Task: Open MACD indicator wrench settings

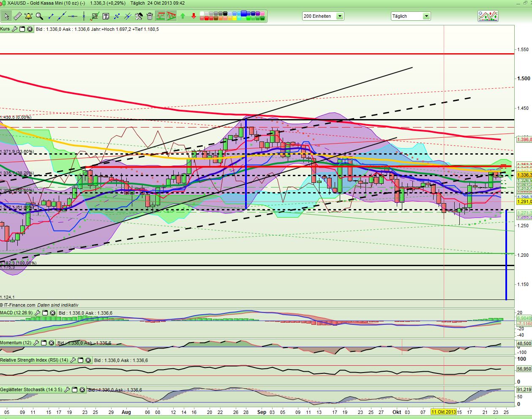Action: (38, 313)
